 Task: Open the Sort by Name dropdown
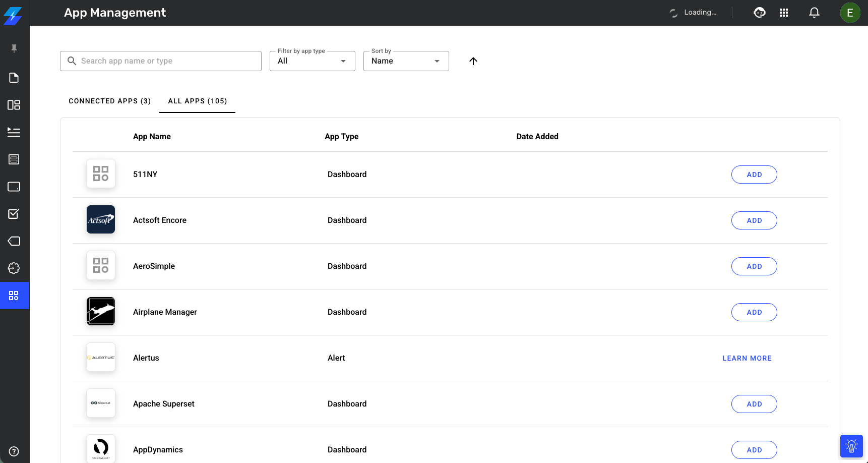point(406,61)
